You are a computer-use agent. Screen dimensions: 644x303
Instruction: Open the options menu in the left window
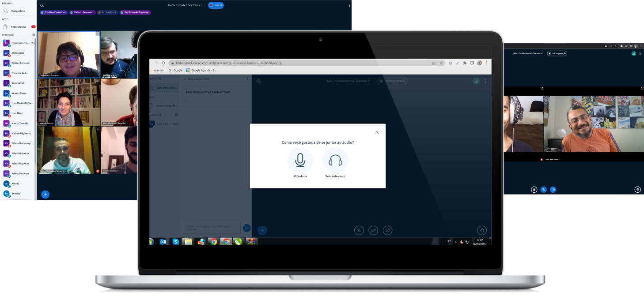pyautogui.click(x=349, y=5)
